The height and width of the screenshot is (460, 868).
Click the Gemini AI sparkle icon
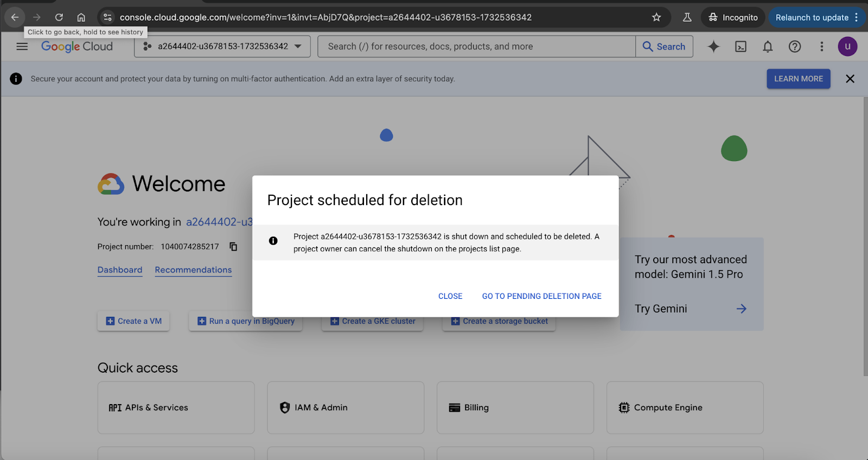(x=713, y=47)
